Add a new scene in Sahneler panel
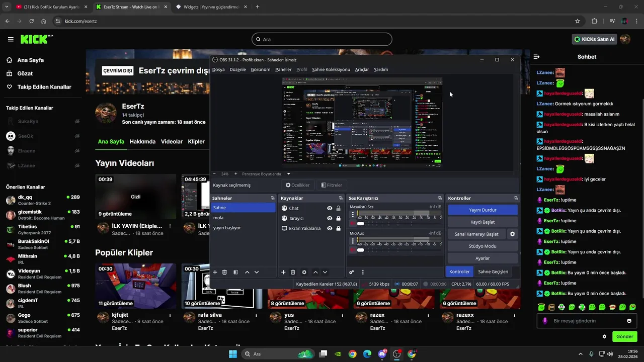The image size is (644, 362). [x=215, y=272]
